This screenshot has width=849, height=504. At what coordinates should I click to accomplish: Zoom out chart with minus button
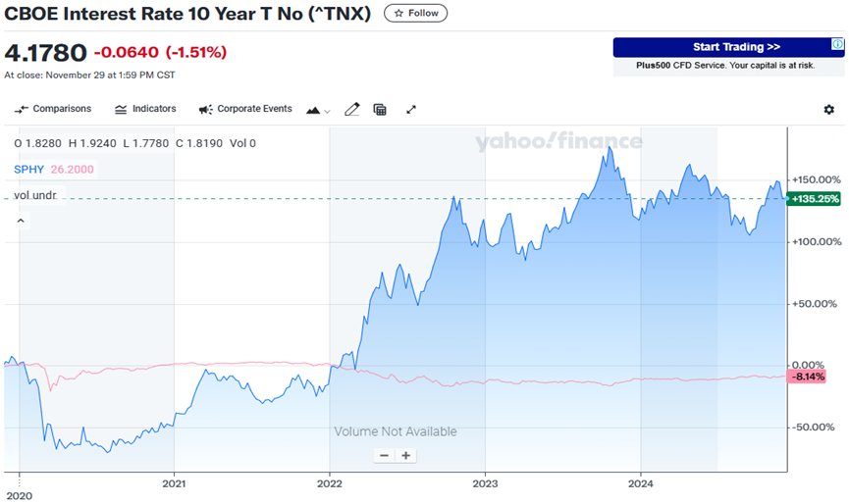[x=384, y=455]
